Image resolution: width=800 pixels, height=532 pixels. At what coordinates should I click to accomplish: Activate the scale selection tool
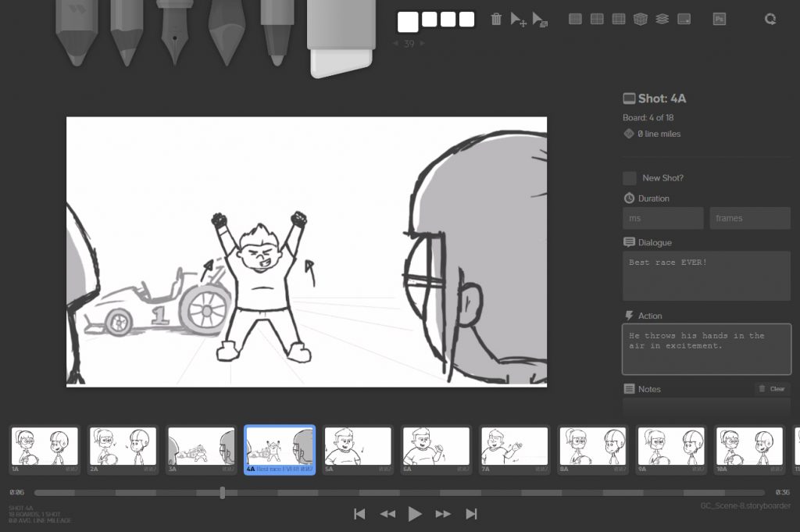(540, 20)
